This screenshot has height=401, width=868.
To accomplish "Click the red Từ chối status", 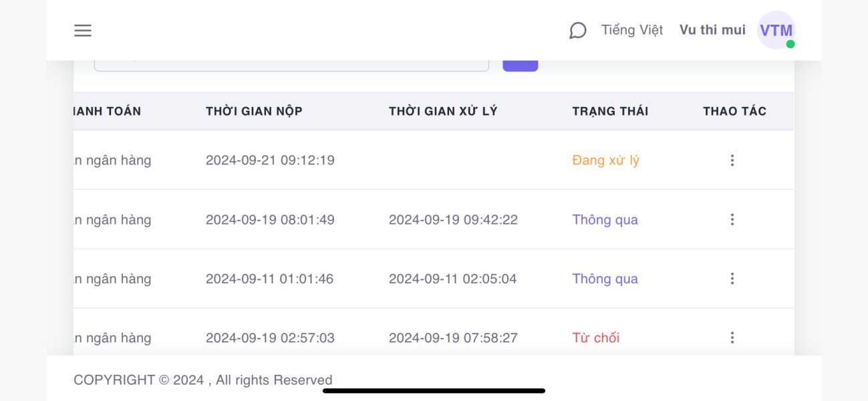I will pyautogui.click(x=596, y=338).
